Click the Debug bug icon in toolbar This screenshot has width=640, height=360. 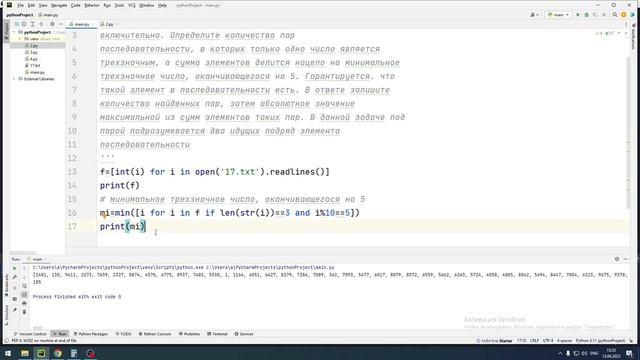click(x=587, y=15)
